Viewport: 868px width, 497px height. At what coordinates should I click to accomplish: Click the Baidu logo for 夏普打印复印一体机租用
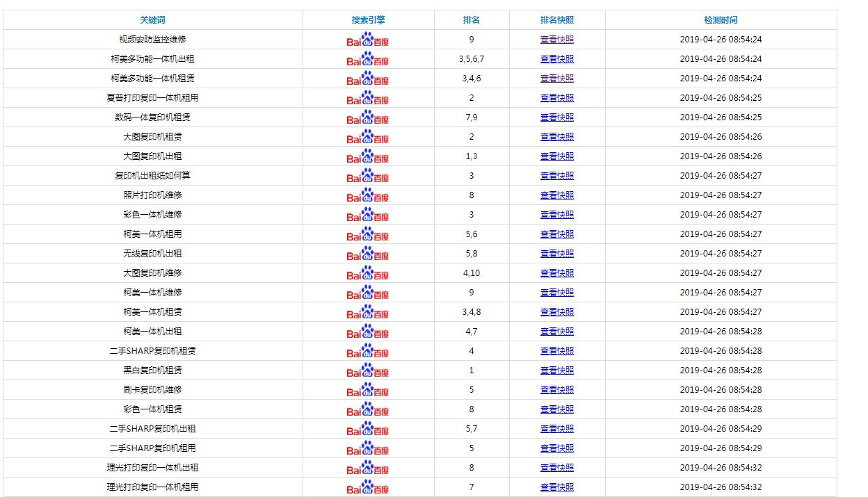(x=368, y=99)
